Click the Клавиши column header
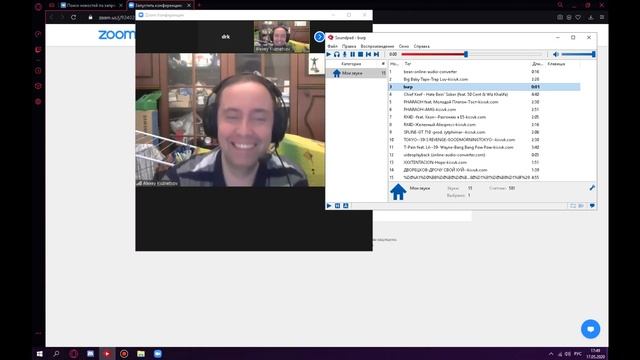 [x=556, y=64]
